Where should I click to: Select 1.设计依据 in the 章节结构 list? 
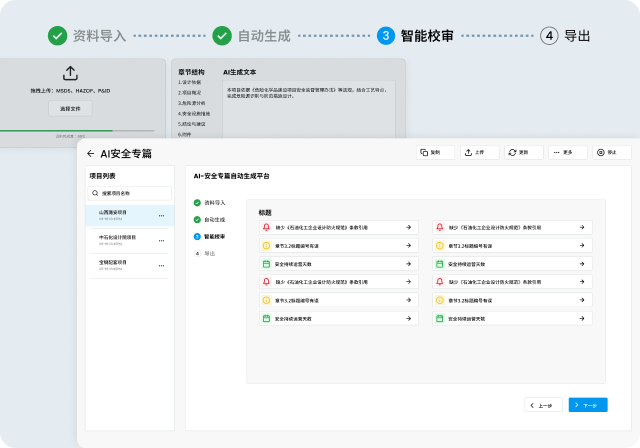pos(189,82)
